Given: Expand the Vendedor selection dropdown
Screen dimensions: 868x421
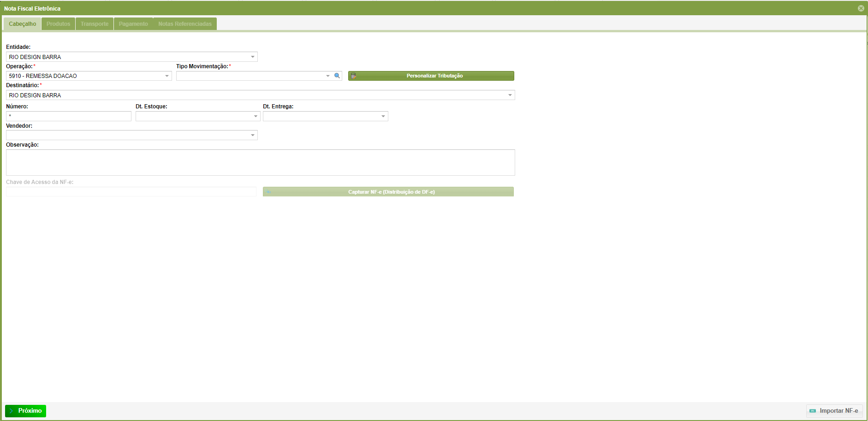Looking at the screenshot, I should click(252, 135).
